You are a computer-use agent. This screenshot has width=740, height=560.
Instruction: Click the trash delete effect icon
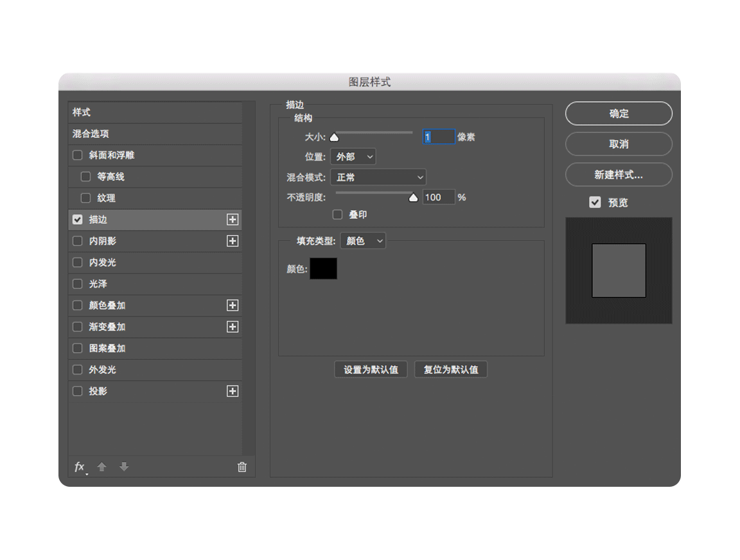pyautogui.click(x=242, y=467)
